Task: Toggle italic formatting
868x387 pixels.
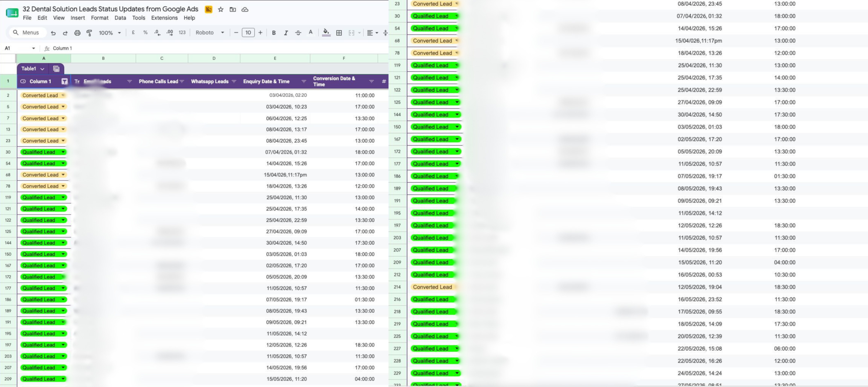Action: [x=286, y=33]
